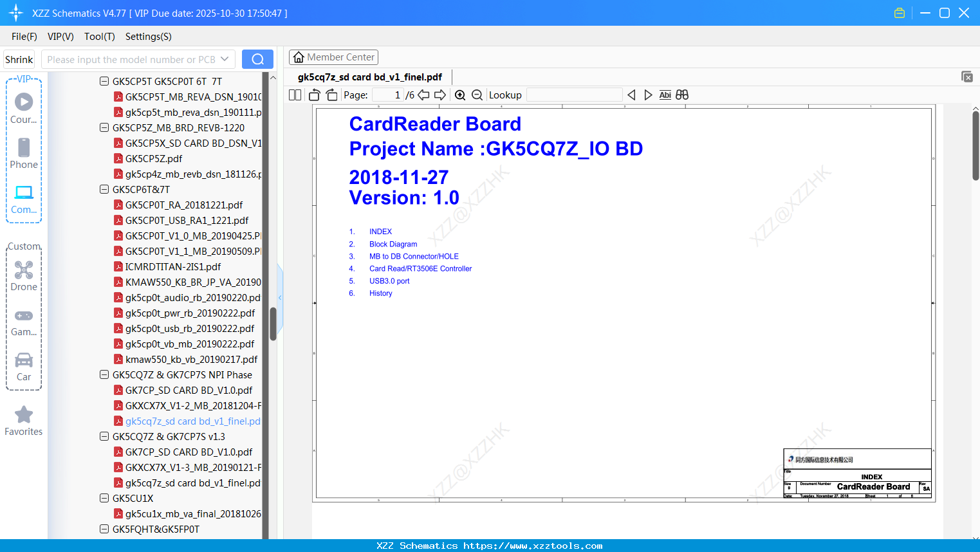Open Card Read/RT3506E Controller index link

click(x=421, y=269)
